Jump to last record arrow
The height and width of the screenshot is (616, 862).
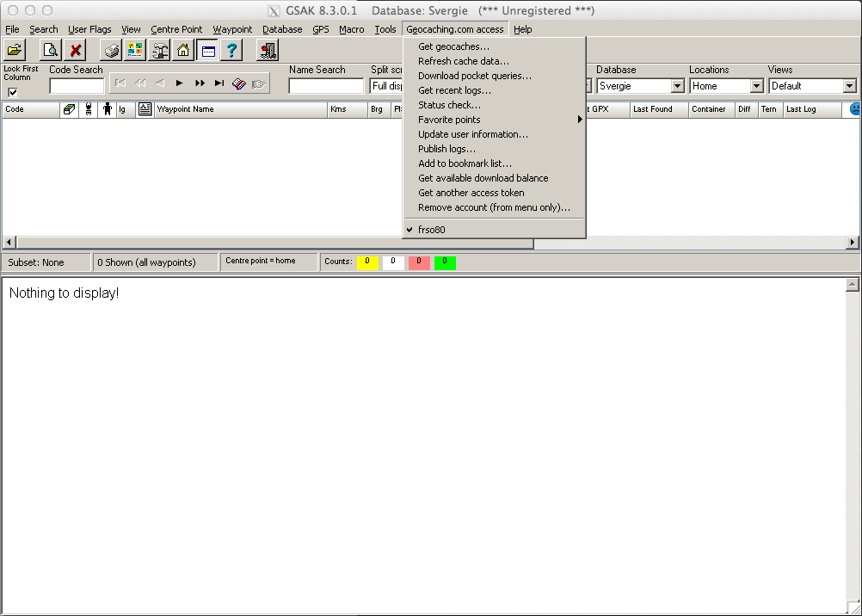coord(219,83)
